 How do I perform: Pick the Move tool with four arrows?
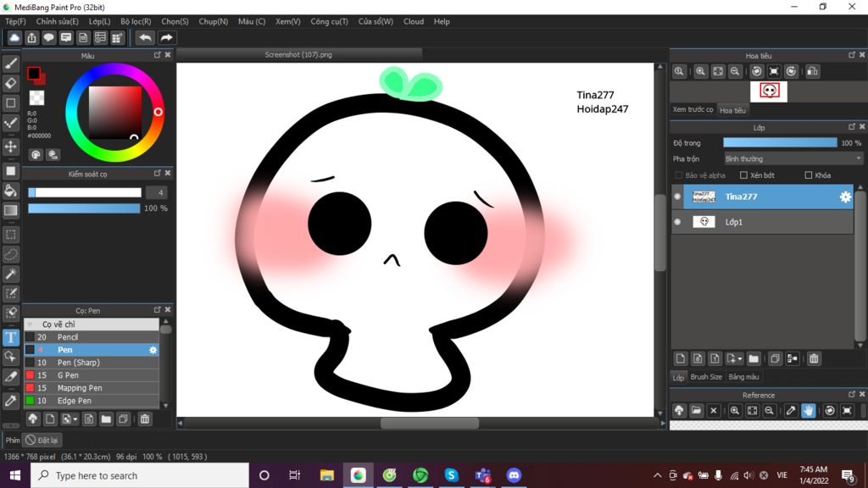(11, 147)
